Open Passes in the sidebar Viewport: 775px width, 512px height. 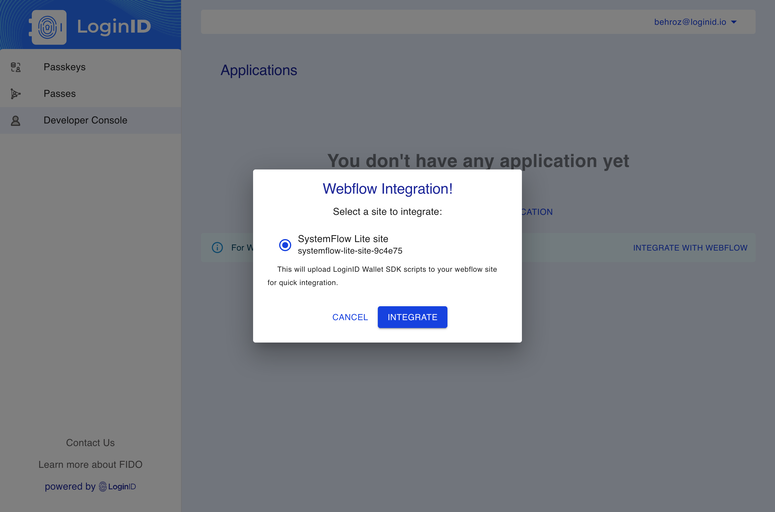pyautogui.click(x=90, y=94)
